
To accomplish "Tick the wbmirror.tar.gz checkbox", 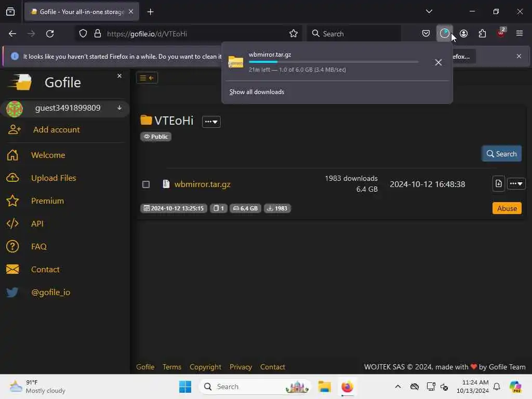I will point(146,184).
